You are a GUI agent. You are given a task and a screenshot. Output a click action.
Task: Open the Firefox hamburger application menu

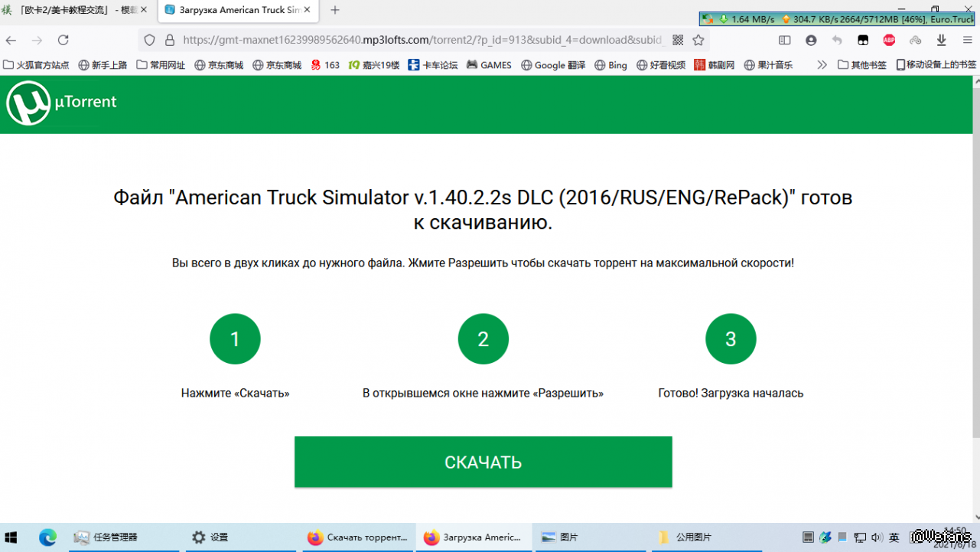[968, 40]
